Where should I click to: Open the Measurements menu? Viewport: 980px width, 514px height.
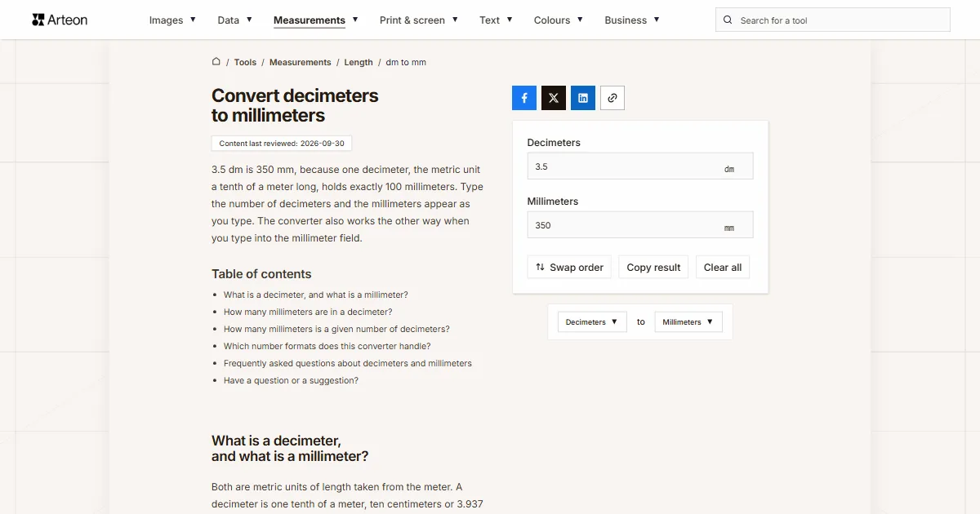315,20
